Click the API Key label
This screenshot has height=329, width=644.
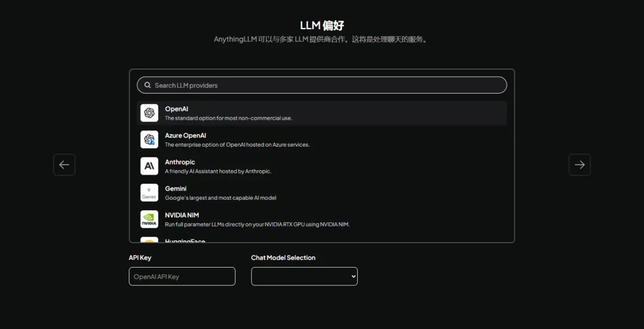coord(140,257)
